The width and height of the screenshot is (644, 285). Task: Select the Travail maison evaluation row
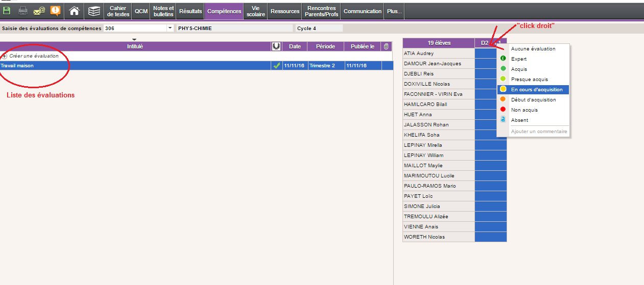[133, 66]
